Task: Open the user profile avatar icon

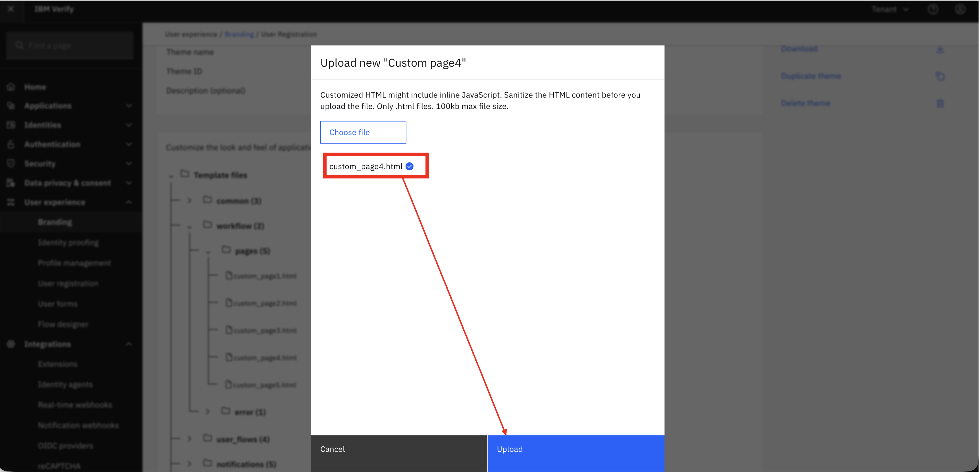Action: tap(960, 9)
